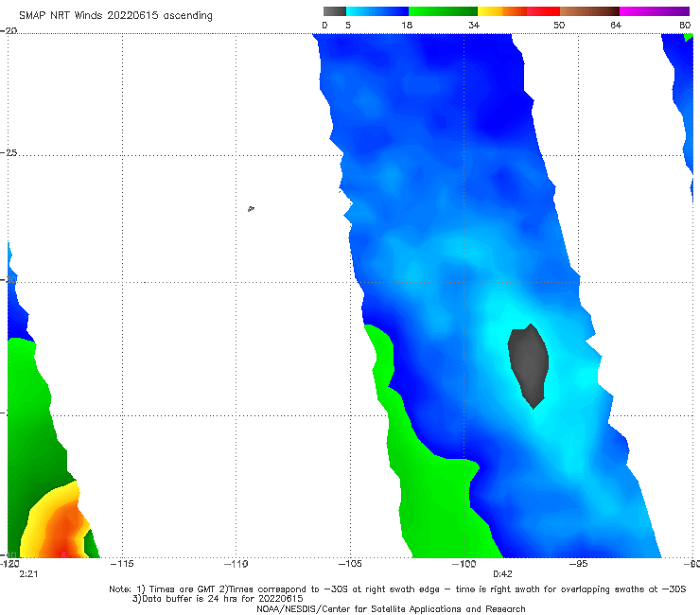Click the note '3)Data buffer is 24 hrs'
This screenshot has height=615, width=700.
pos(218,599)
